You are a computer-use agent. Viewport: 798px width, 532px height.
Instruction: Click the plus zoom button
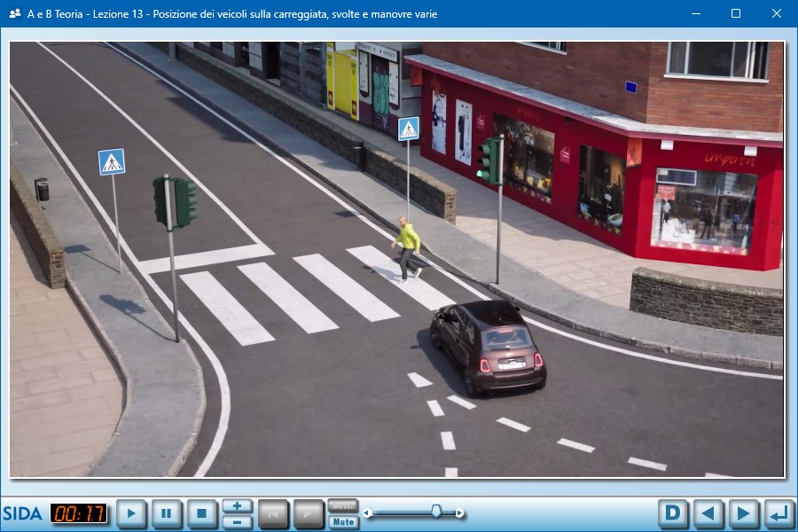tap(237, 506)
